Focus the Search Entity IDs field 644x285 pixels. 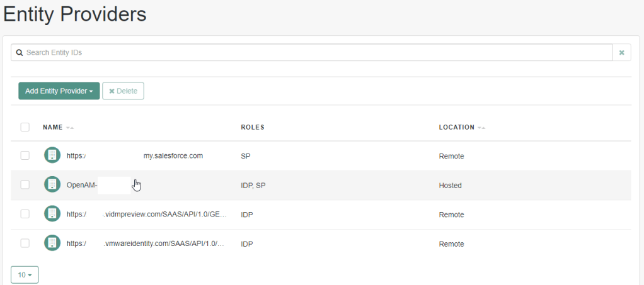pos(315,53)
